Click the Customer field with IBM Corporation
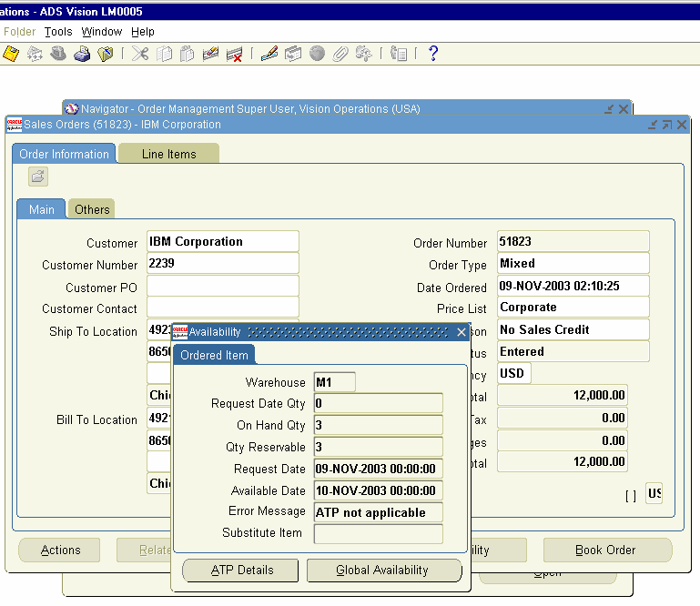 [x=223, y=241]
